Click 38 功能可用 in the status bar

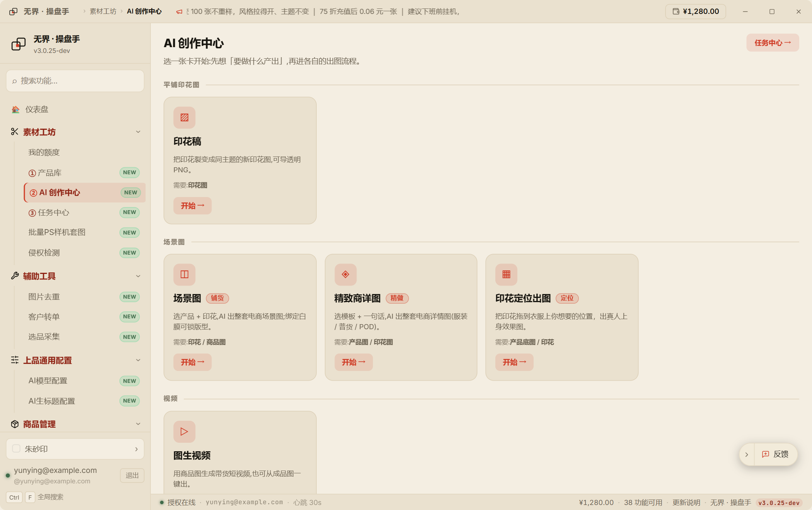pos(643,502)
